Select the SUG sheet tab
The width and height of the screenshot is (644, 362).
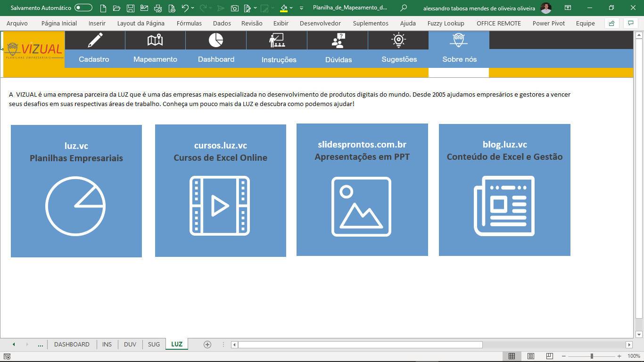point(154,345)
